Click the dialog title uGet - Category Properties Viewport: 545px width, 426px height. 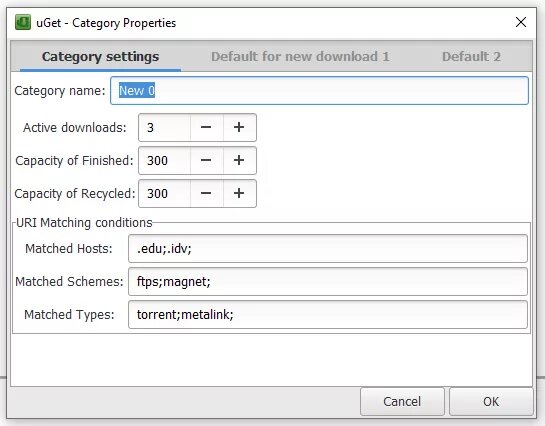pos(106,23)
